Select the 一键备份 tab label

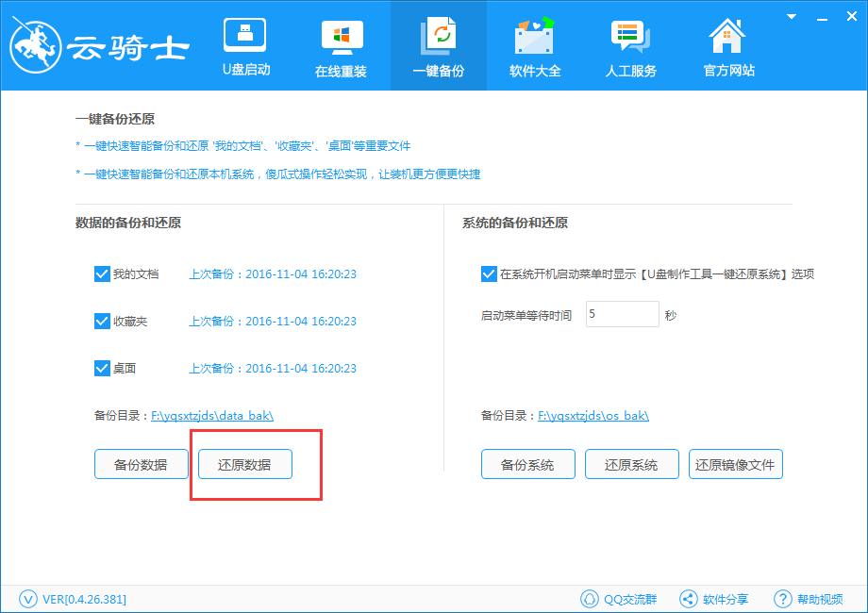(439, 71)
